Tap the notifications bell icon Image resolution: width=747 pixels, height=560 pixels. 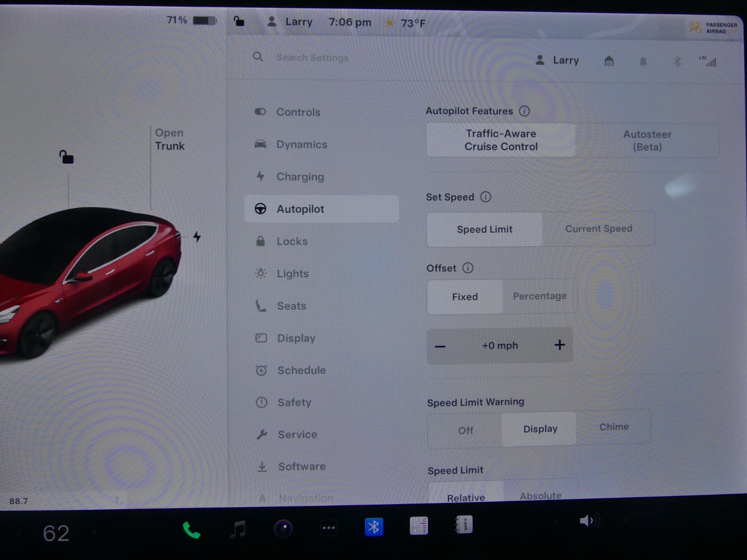click(643, 62)
